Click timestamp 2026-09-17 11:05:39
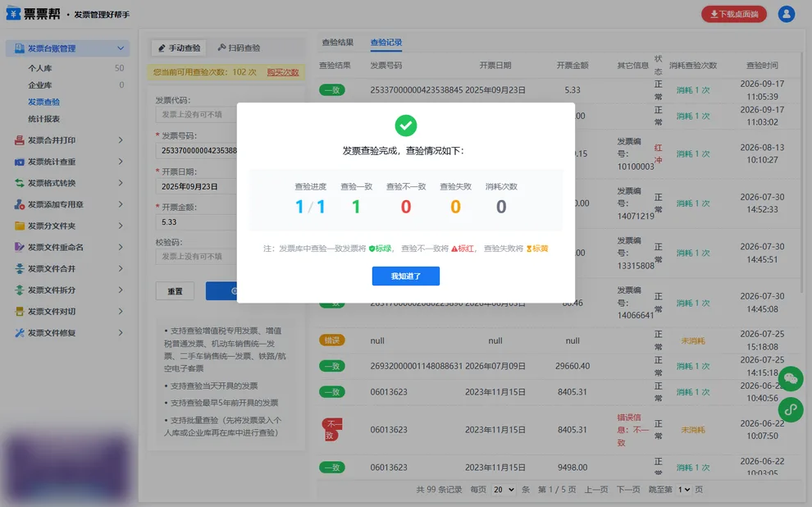The image size is (812, 507). click(x=762, y=90)
